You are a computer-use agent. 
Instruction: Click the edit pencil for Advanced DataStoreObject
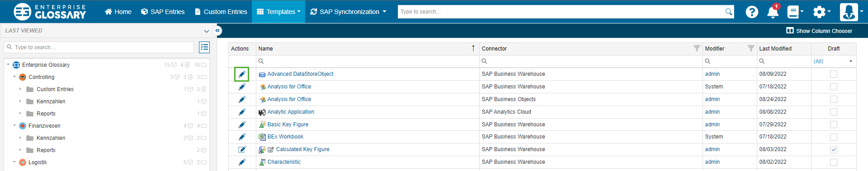(242, 74)
